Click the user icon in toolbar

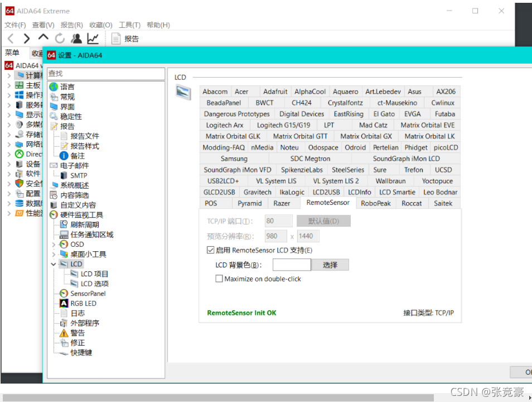[76, 39]
